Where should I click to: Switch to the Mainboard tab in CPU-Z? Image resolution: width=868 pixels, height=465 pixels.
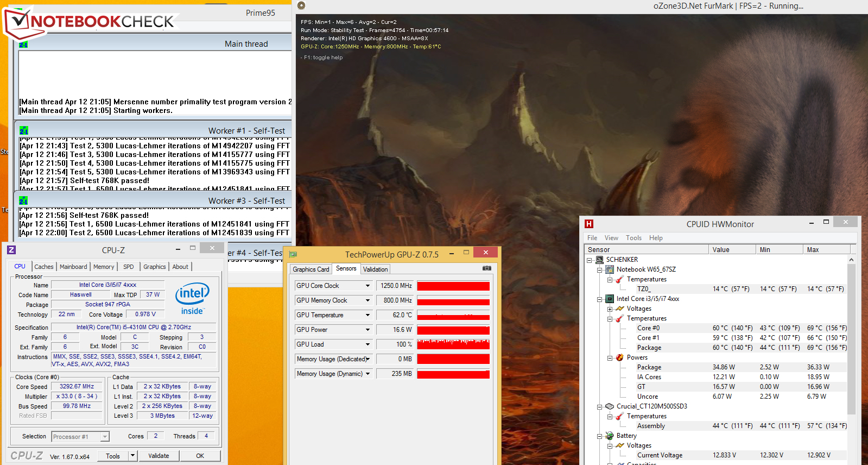73,267
